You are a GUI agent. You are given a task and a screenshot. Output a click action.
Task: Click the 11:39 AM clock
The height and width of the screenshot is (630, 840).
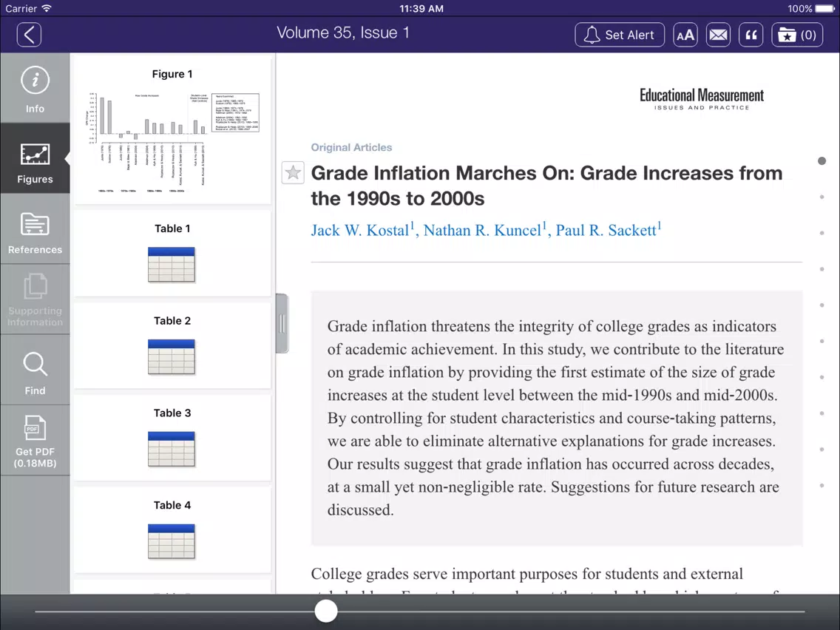421,9
